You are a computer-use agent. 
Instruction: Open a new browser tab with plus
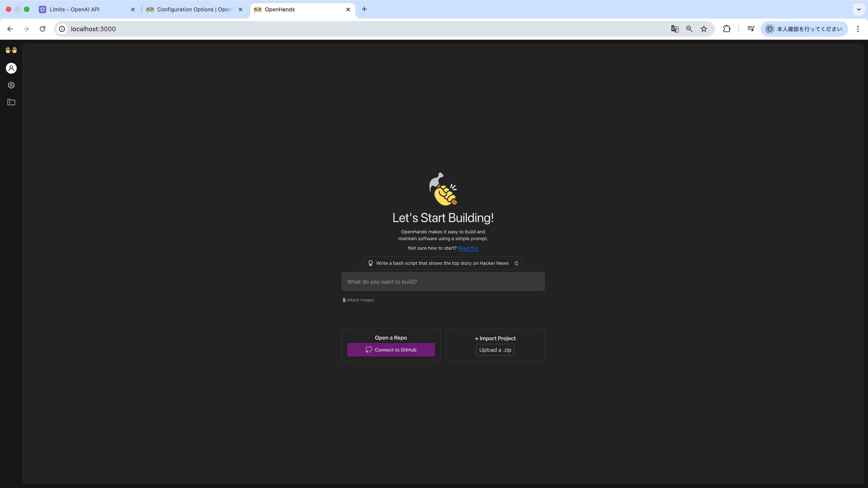point(364,9)
